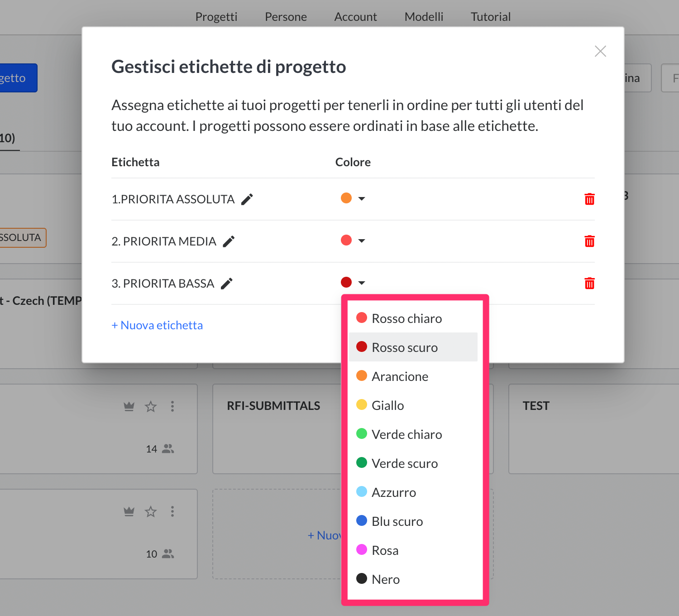The height and width of the screenshot is (616, 679).
Task: Choose Rosso chiaro from color list
Action: (406, 318)
